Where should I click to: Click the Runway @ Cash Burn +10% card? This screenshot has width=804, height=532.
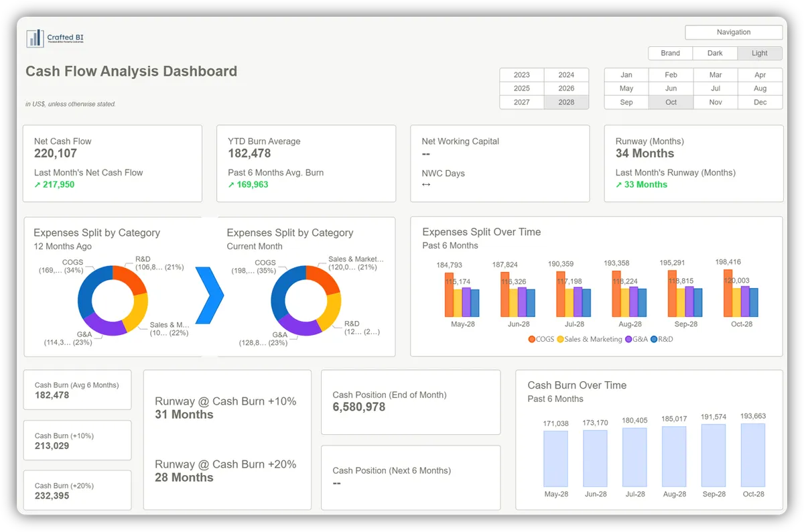point(227,440)
